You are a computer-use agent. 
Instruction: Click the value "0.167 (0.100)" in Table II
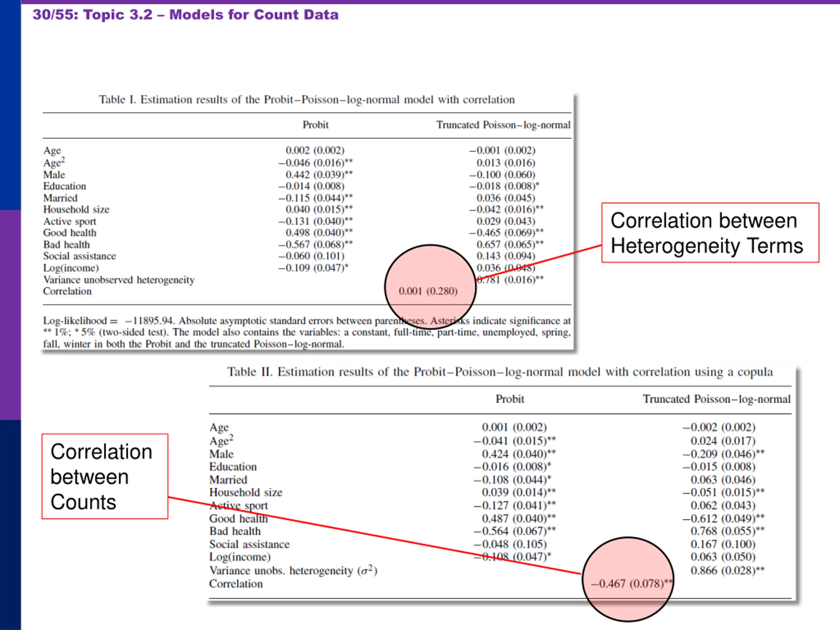(x=723, y=545)
